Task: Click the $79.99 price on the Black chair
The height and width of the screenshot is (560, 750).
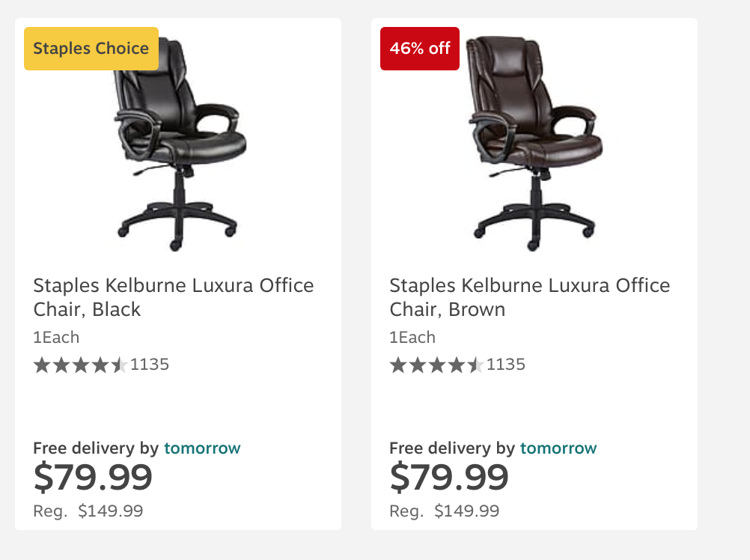Action: [93, 478]
